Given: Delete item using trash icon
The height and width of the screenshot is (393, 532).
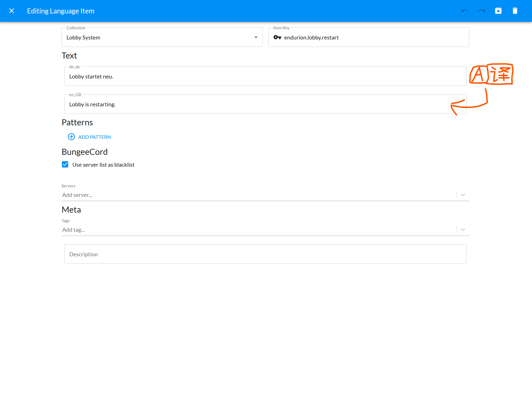Looking at the screenshot, I should tap(515, 11).
